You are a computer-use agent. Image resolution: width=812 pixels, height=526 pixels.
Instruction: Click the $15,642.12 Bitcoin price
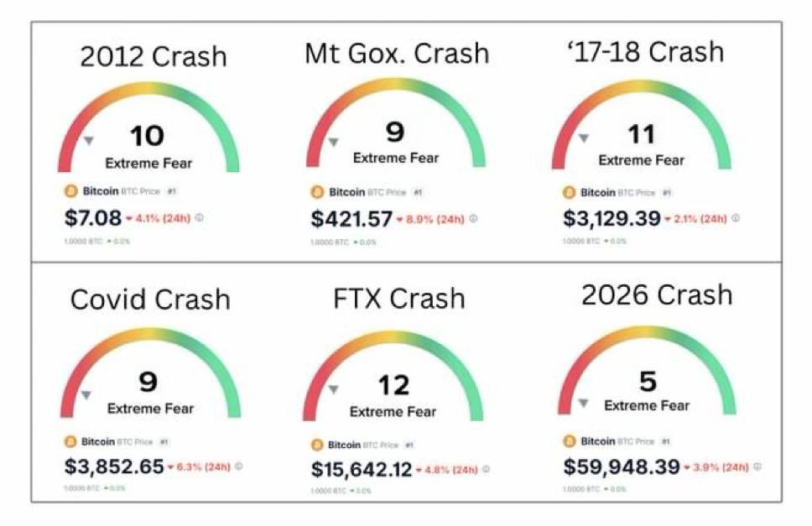361,470
